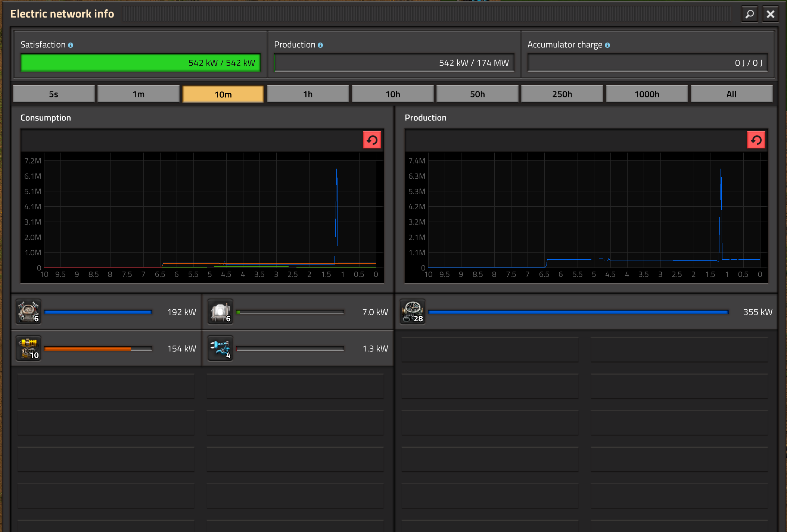787x532 pixels.
Task: Click the 1.3 kW consumption bar
Action: (290, 348)
